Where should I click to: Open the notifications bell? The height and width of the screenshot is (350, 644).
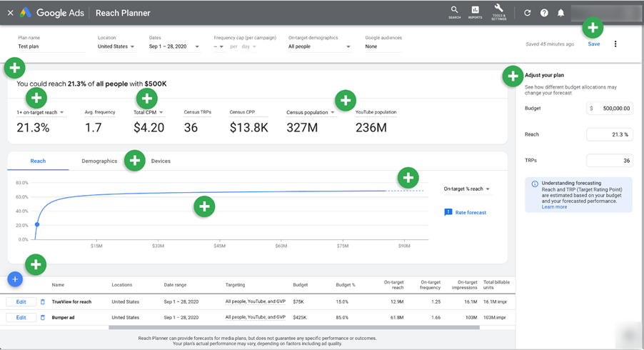(x=560, y=13)
